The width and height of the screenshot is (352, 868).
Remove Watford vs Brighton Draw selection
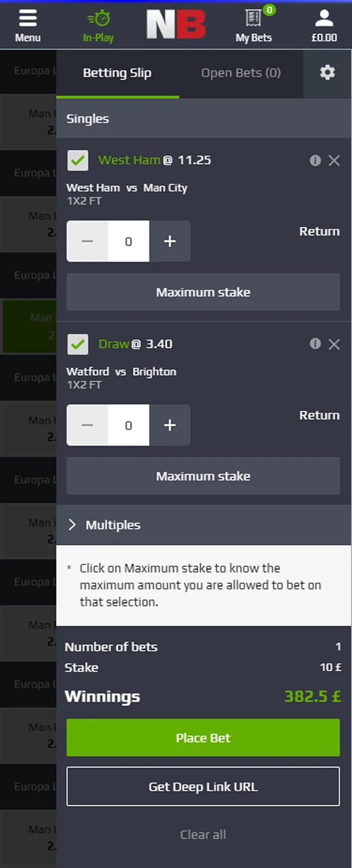coord(334,344)
